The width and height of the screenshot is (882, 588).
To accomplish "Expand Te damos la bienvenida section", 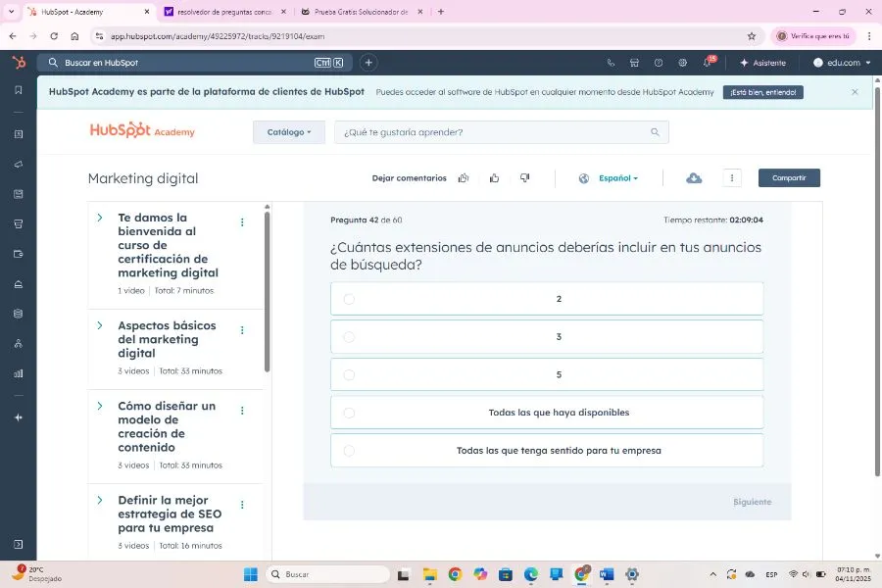I will (100, 218).
